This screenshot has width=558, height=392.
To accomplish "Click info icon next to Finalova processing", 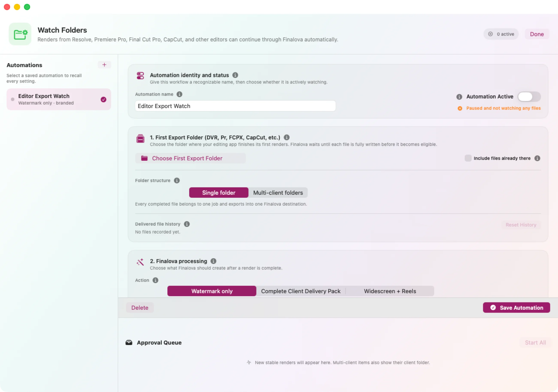I will click(213, 261).
